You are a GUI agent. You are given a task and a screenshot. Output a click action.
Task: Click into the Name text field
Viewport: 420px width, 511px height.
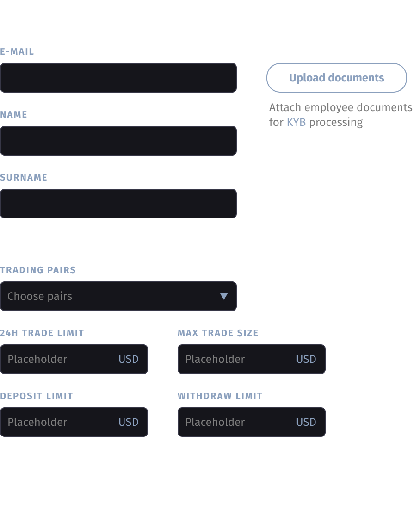click(118, 141)
